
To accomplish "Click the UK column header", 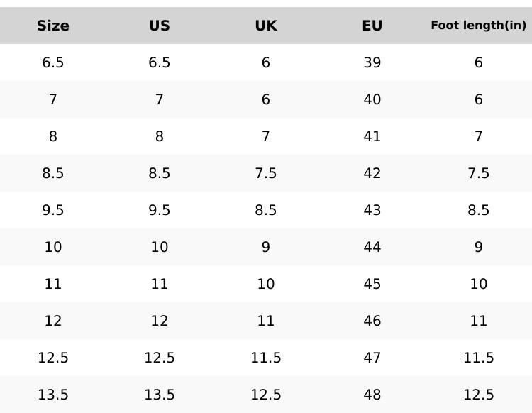I will coord(266,26).
